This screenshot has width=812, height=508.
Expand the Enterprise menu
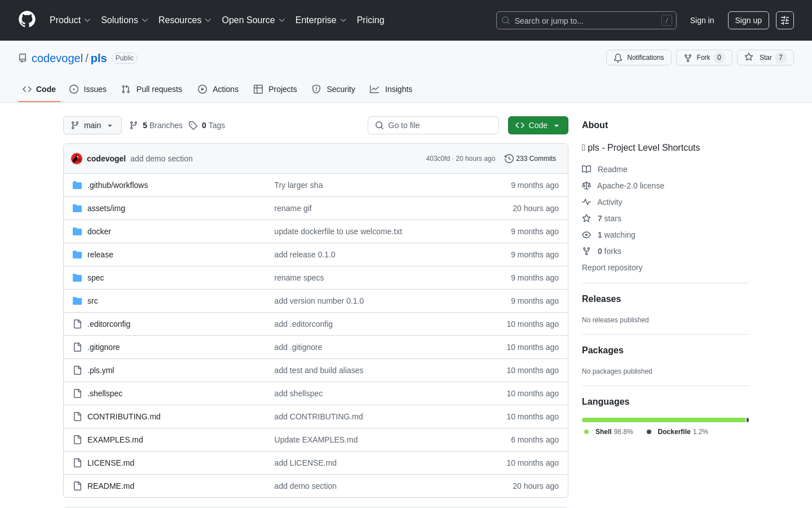coord(321,20)
